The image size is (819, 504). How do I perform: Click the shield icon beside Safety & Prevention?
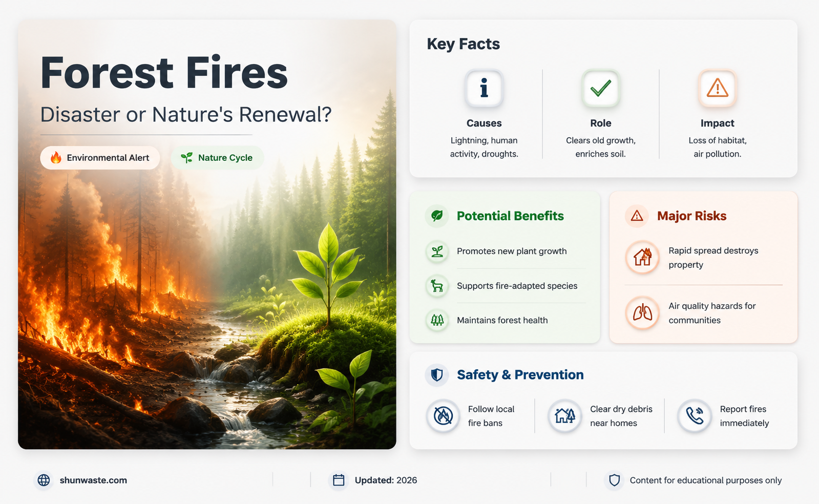pos(437,375)
